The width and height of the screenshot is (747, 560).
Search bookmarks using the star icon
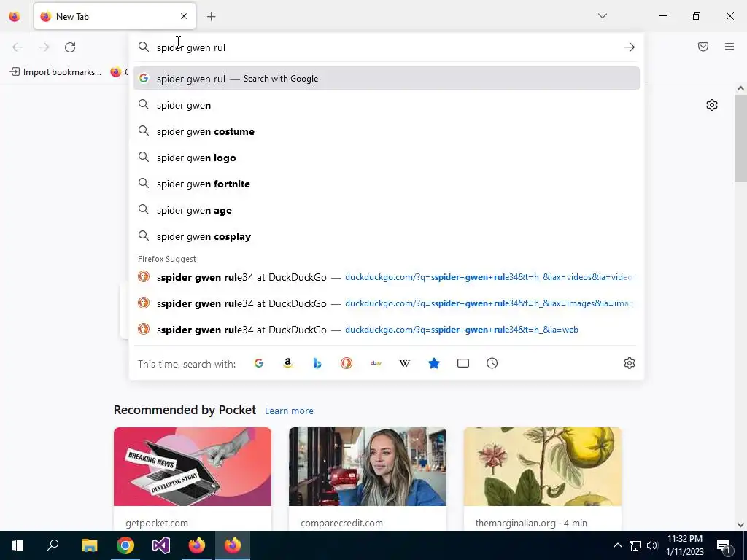pos(434,363)
